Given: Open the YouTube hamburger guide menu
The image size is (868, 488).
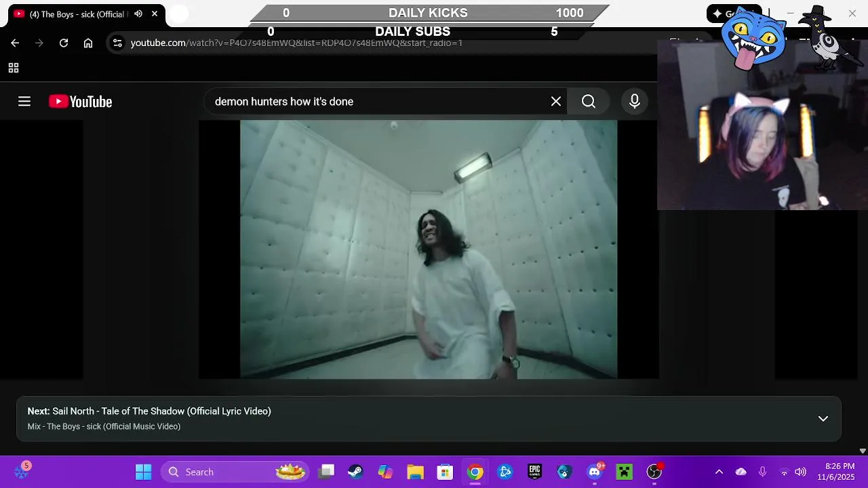Looking at the screenshot, I should [x=24, y=102].
